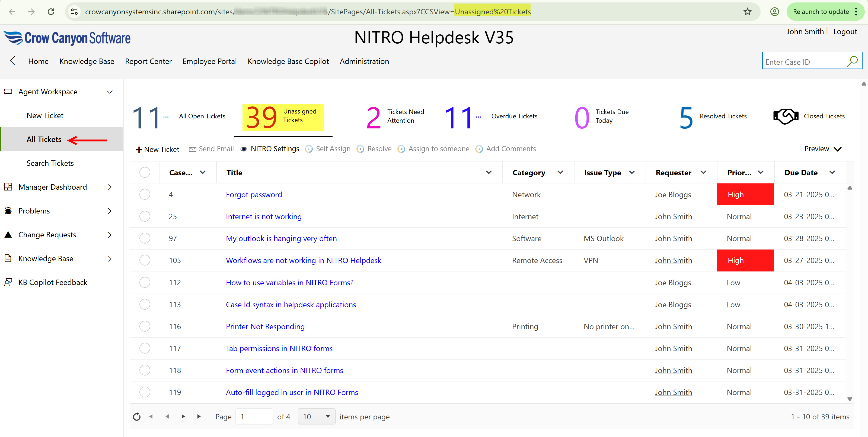Toggle the select-all circle in table header
The image size is (868, 437).
[145, 172]
